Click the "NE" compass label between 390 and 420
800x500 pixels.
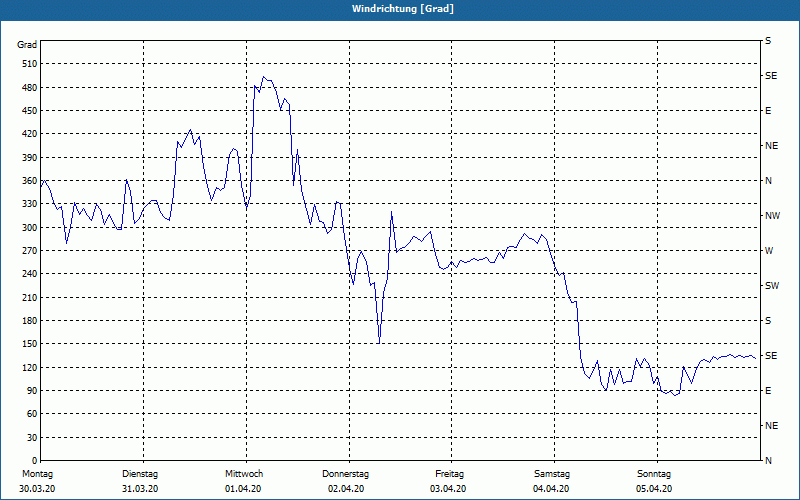tap(771, 146)
